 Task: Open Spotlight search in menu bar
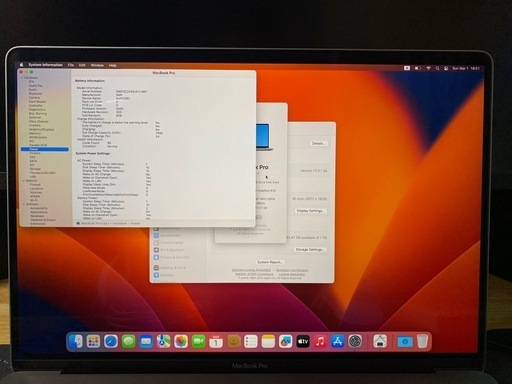(437, 68)
